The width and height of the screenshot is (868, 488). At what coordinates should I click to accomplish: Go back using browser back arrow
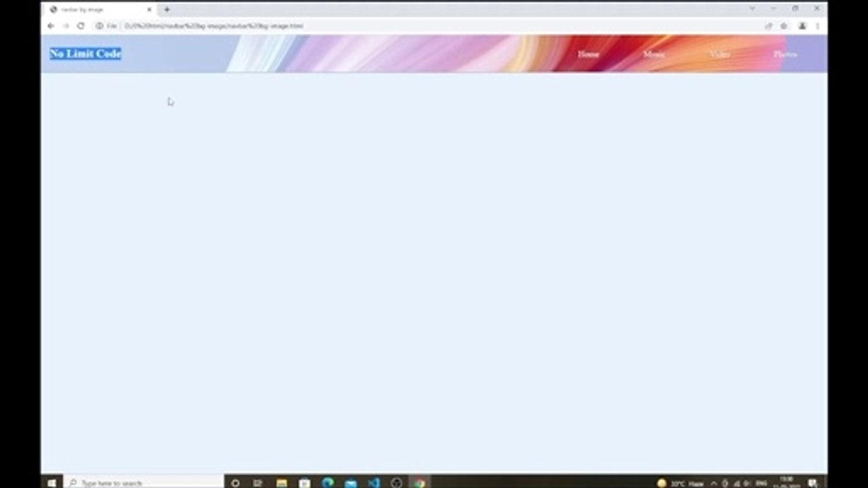click(51, 26)
